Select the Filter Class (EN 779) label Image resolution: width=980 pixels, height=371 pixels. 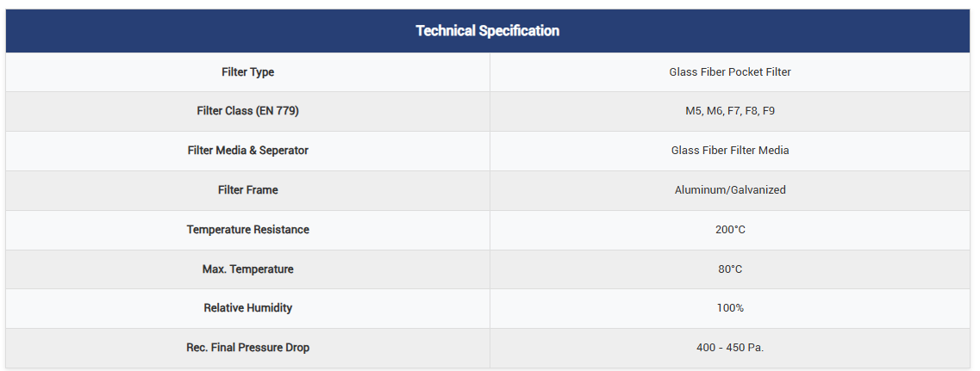[247, 111]
